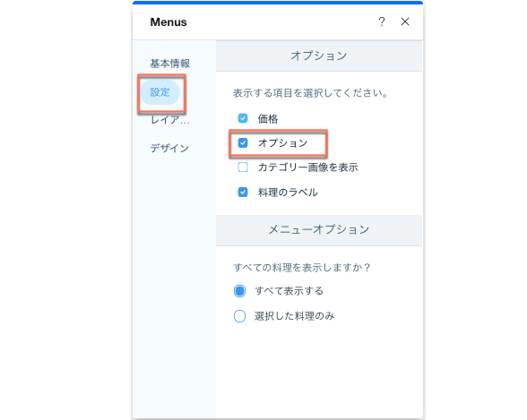Screen dimensions: 527x420
Task: Select the すべて表示する radio button
Action: (239, 291)
